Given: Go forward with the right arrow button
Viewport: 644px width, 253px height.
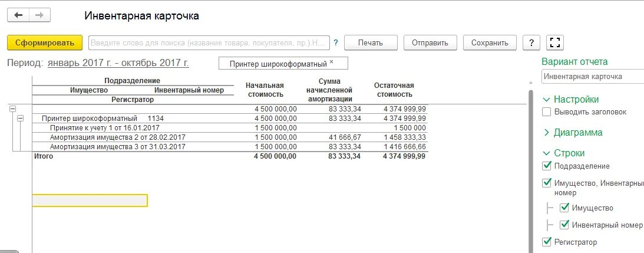Looking at the screenshot, I should click(x=40, y=15).
